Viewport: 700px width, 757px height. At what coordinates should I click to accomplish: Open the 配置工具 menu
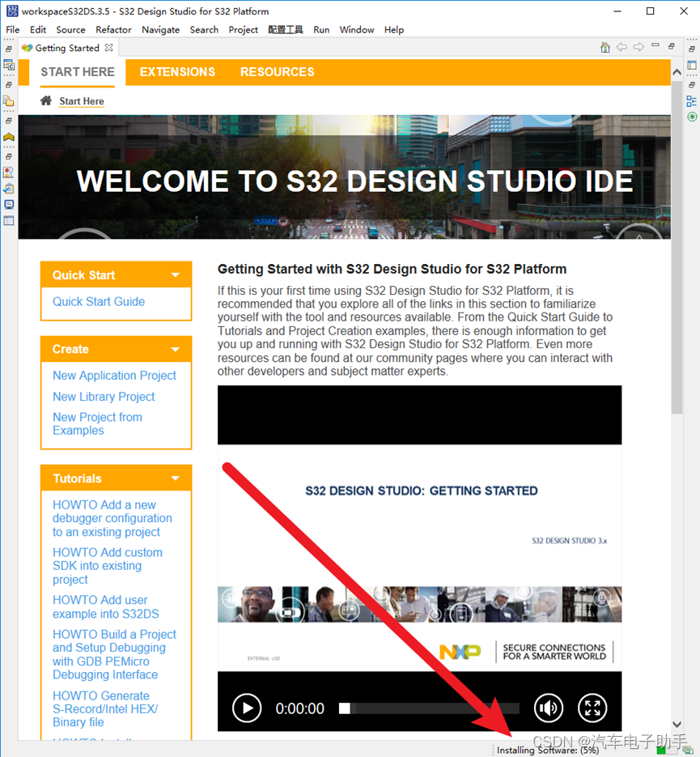[286, 29]
